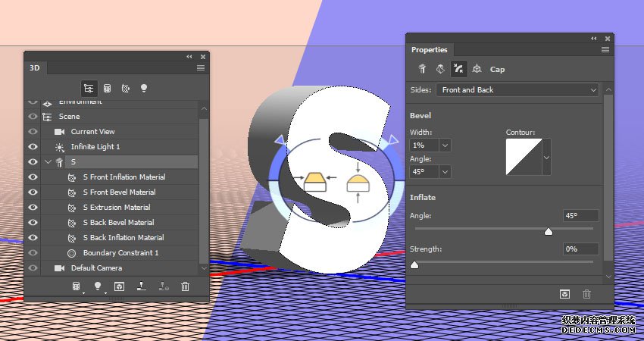Hide S Front Inflation Material

pos(33,177)
